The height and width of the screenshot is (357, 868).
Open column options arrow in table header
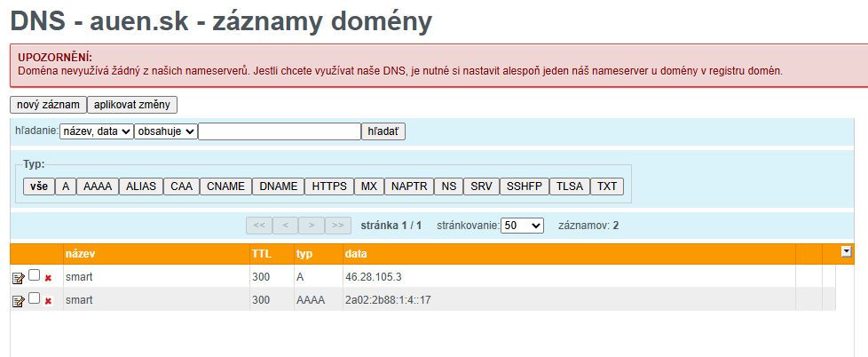pos(846,252)
